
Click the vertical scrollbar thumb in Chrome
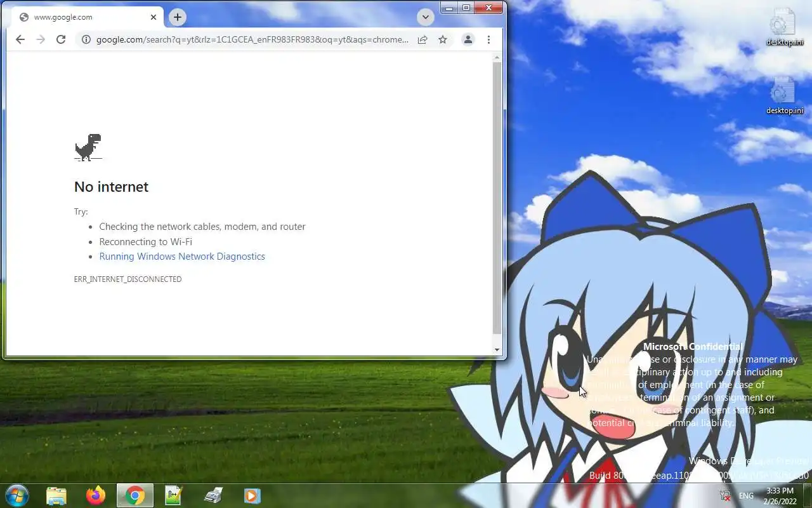(497, 198)
